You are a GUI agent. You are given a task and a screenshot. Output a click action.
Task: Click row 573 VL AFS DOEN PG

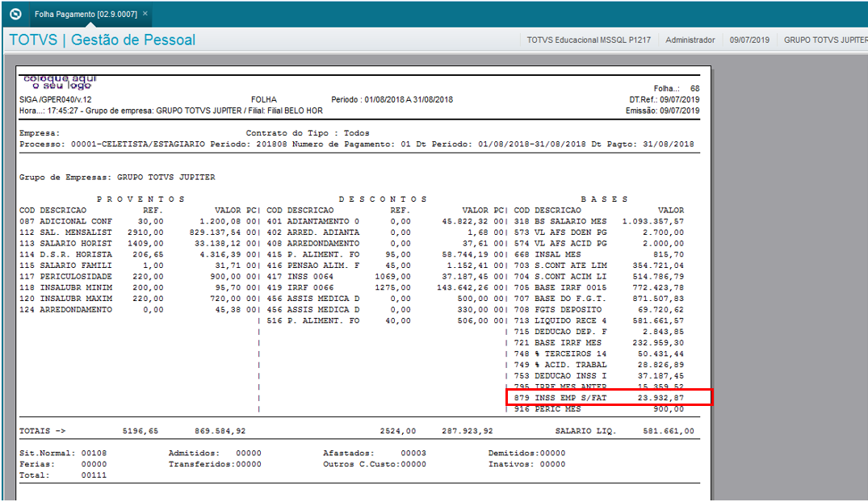tap(599, 232)
